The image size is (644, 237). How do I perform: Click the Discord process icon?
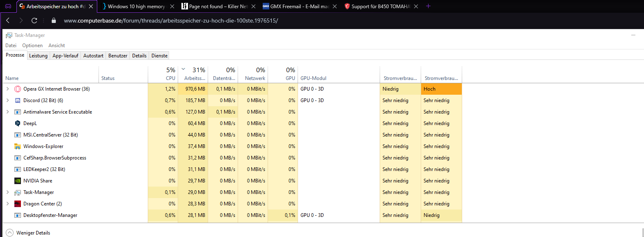(x=18, y=100)
